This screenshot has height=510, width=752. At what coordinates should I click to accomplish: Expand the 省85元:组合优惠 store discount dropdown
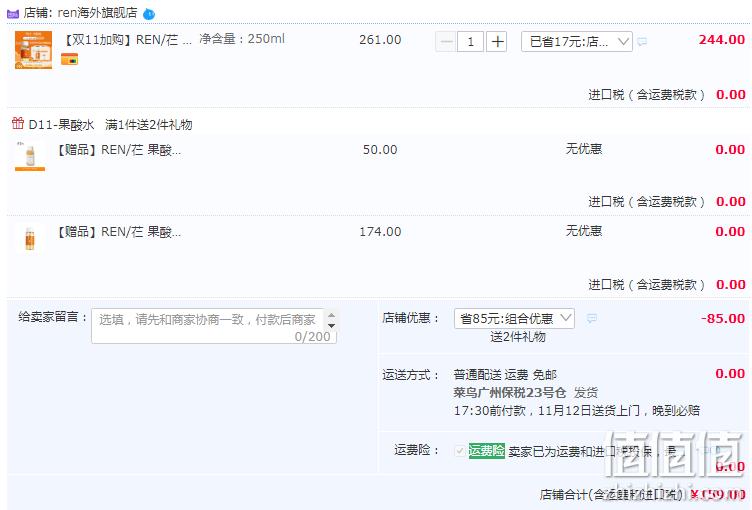coord(514,319)
